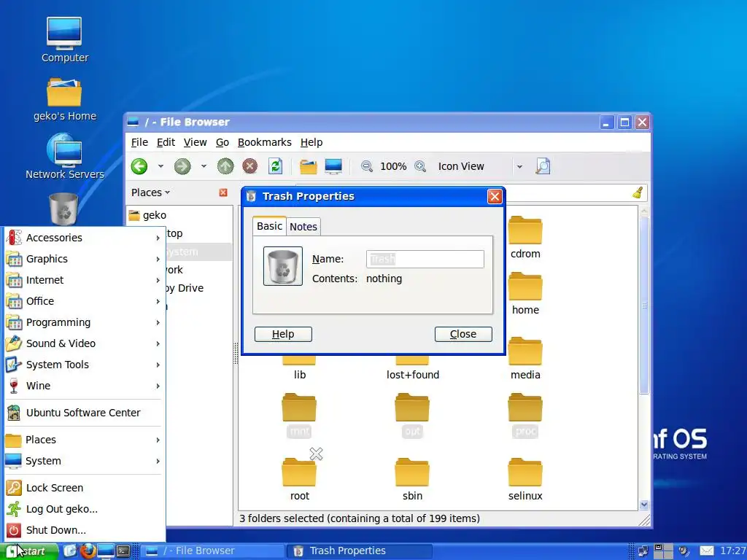The width and height of the screenshot is (747, 560).
Task: Switch to Trash Properties taskbar entry
Action: coord(360,551)
